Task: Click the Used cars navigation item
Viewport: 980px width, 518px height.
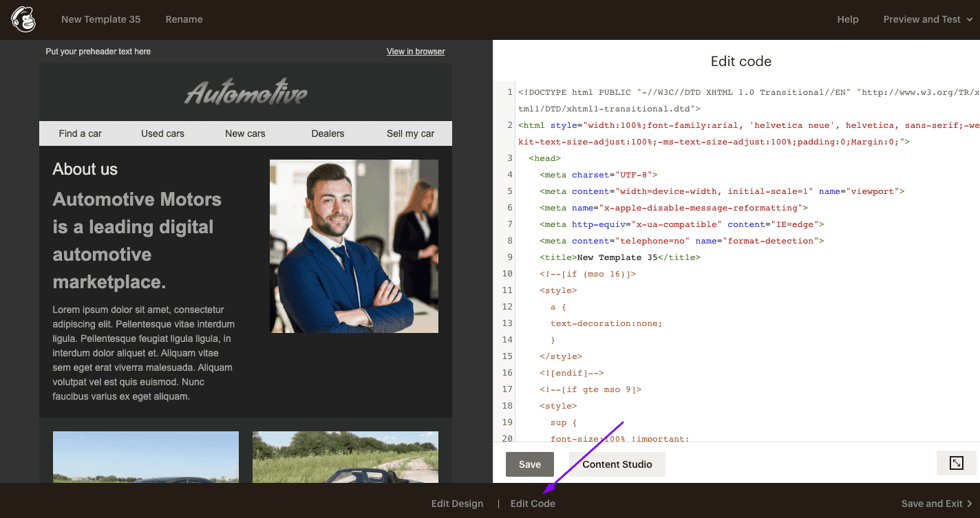Action: coord(162,133)
